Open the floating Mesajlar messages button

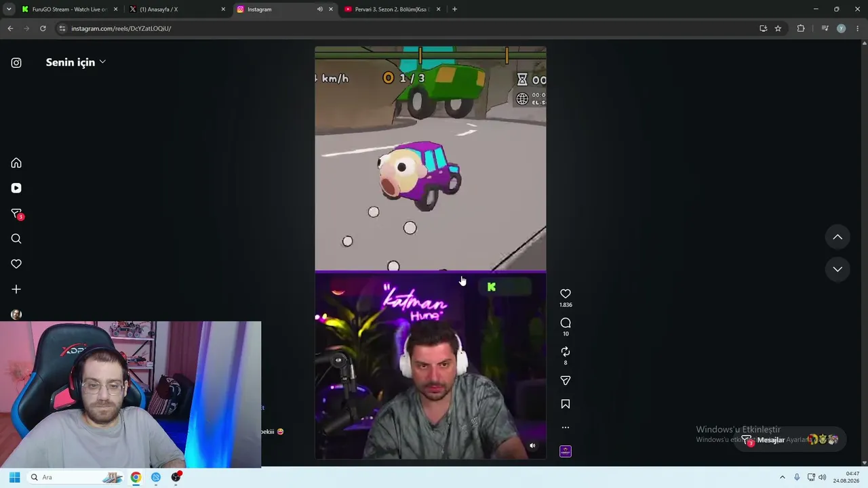pos(791,440)
